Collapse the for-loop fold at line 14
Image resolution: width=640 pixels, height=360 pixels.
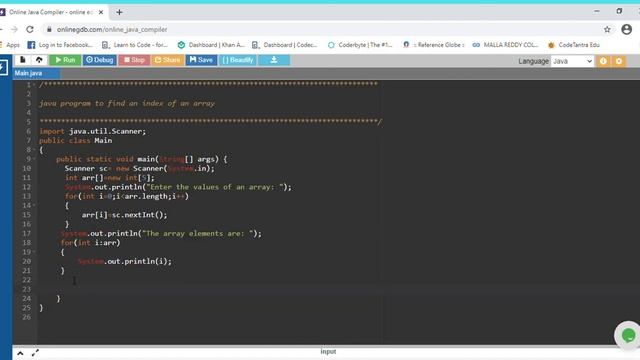point(34,205)
